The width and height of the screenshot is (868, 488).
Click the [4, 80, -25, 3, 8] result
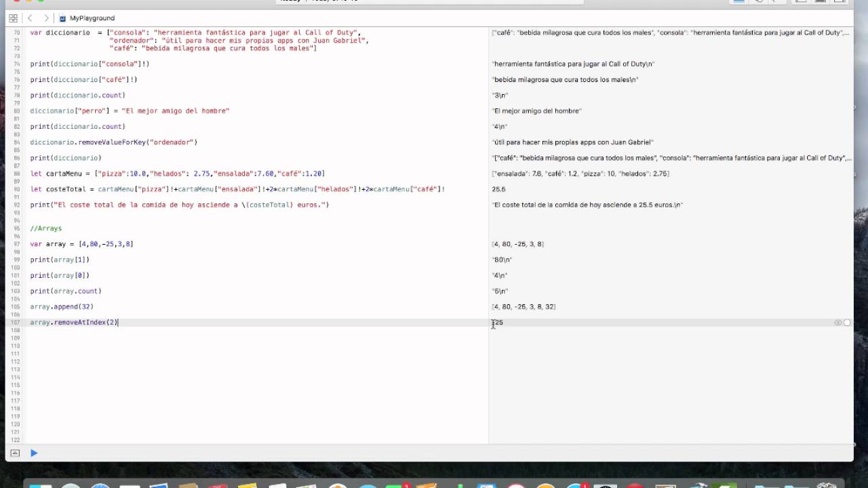tap(517, 244)
